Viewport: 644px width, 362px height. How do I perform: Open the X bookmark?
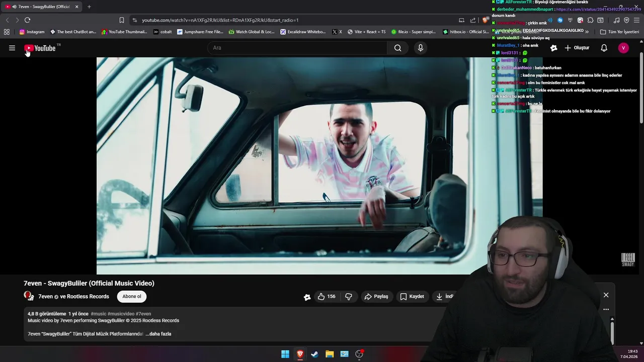click(337, 32)
